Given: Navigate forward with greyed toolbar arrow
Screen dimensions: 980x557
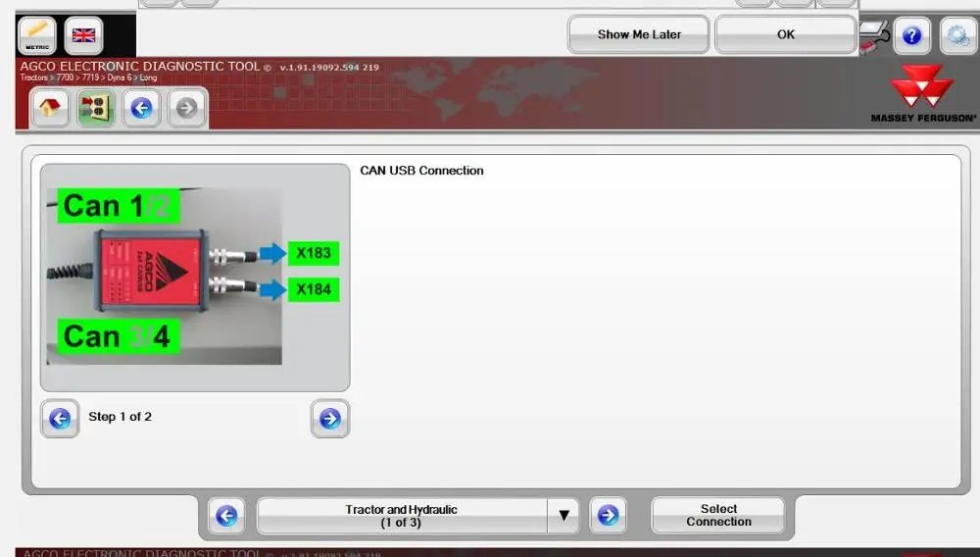Looking at the screenshot, I should pyautogui.click(x=186, y=108).
